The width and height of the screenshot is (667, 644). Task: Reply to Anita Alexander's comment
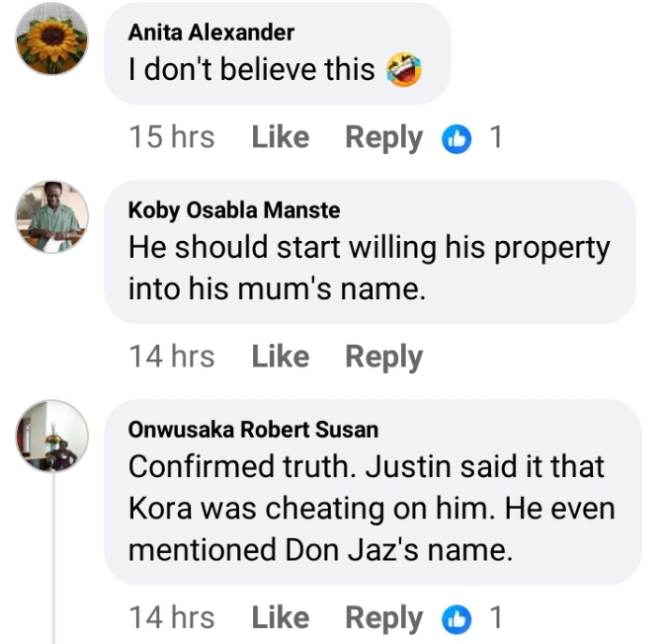coord(383,138)
